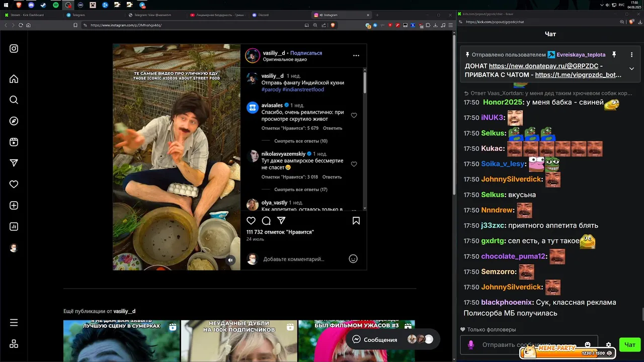Screen dimensions: 644x362
Task: Reply to nikolasvyazemskiy's comment
Action: (332, 177)
